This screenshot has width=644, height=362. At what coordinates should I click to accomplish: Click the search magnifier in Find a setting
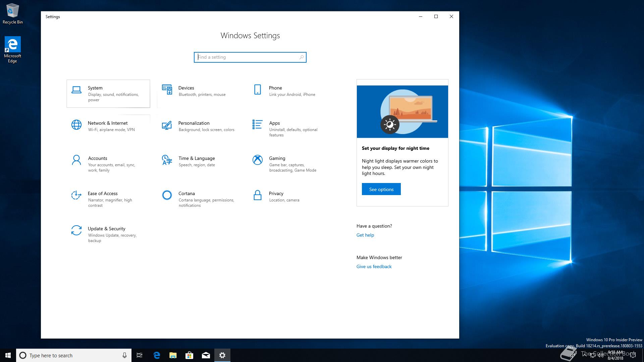point(302,57)
